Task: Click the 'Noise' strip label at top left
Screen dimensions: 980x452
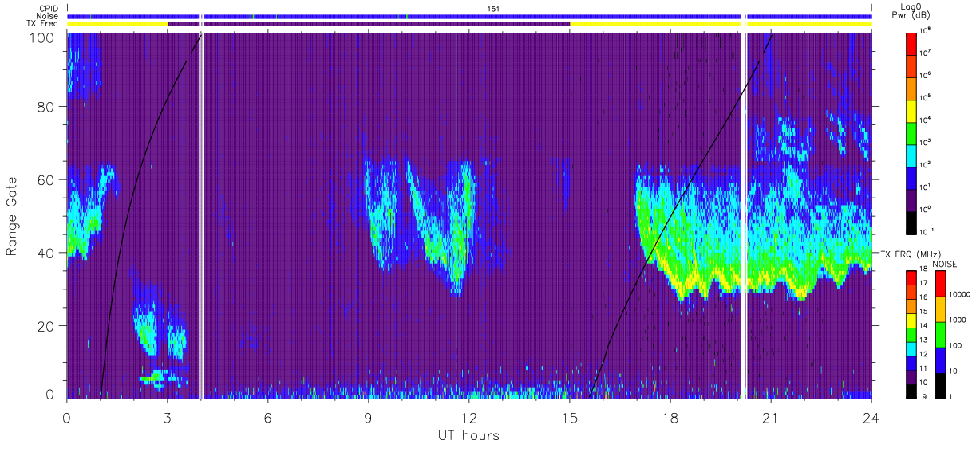Action: (48, 16)
